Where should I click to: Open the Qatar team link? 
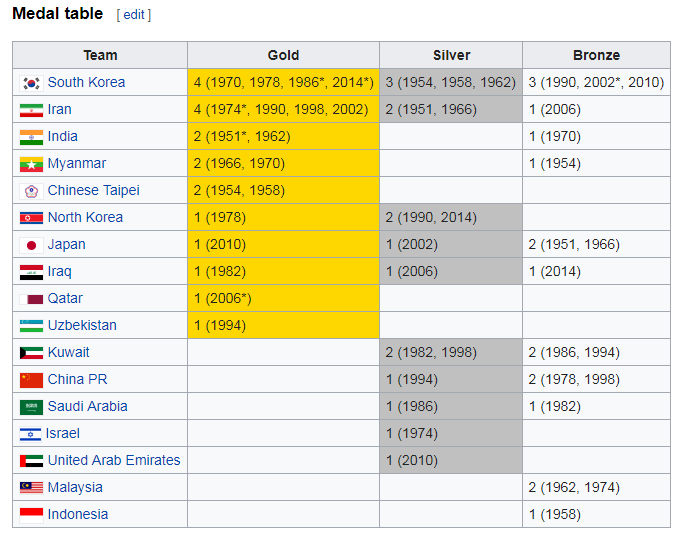[65, 298]
